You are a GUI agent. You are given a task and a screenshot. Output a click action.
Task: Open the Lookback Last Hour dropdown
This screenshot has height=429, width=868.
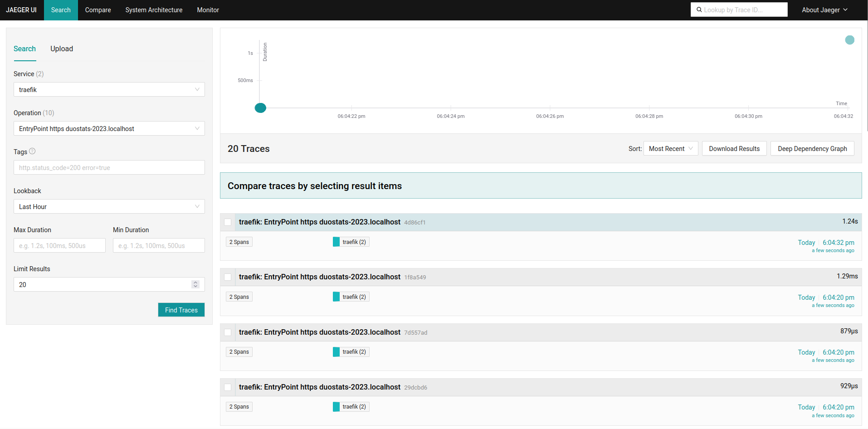pyautogui.click(x=109, y=206)
